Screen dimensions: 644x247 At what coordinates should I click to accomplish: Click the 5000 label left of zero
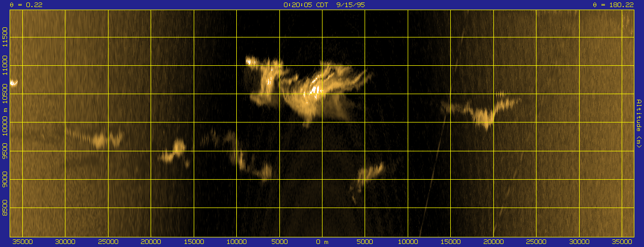[x=279, y=242]
